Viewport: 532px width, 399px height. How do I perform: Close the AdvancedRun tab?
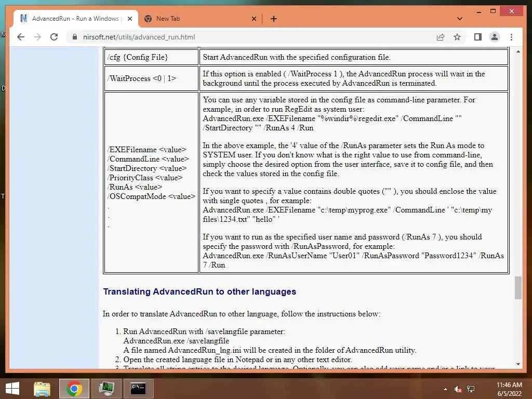(x=129, y=19)
